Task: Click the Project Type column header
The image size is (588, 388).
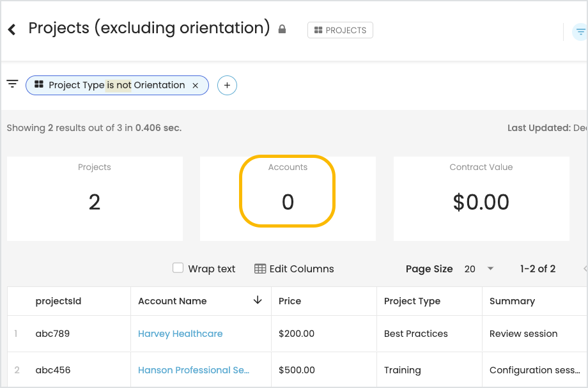Action: point(429,301)
